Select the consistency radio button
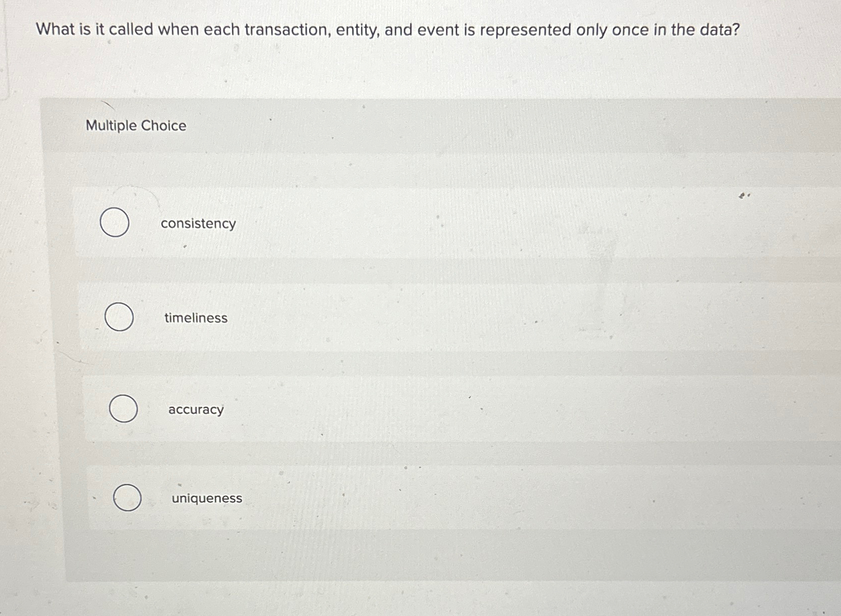The width and height of the screenshot is (841, 616). [115, 223]
